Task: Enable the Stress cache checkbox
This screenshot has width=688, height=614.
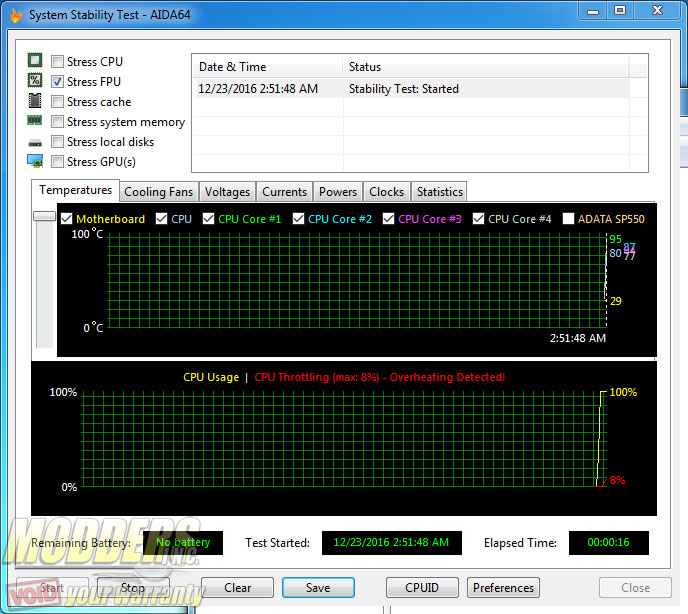Action: [57, 102]
